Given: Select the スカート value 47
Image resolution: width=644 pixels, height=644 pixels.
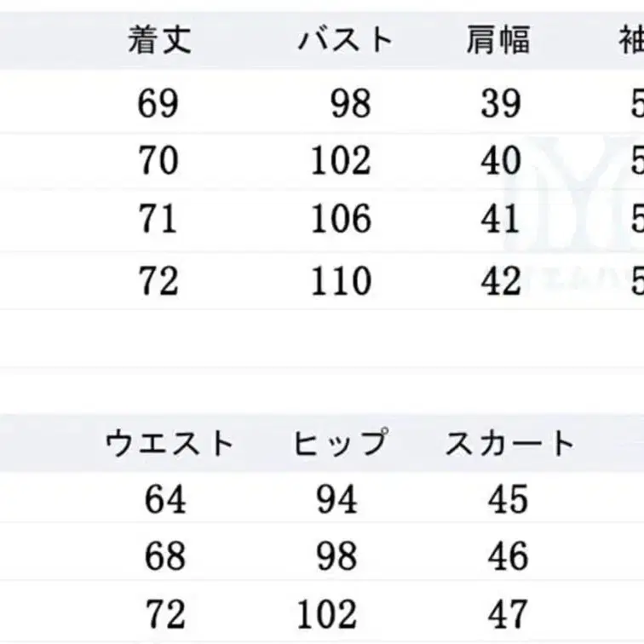Looking at the screenshot, I should [509, 613].
